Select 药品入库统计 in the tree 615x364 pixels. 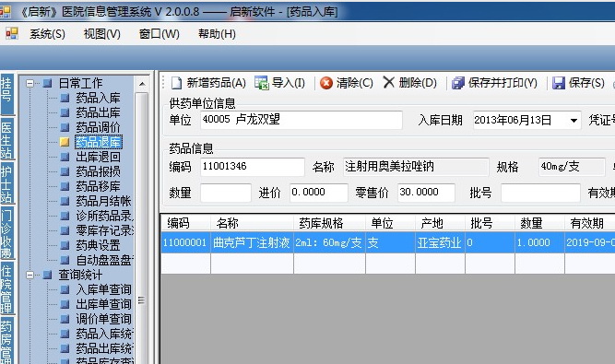click(x=104, y=334)
